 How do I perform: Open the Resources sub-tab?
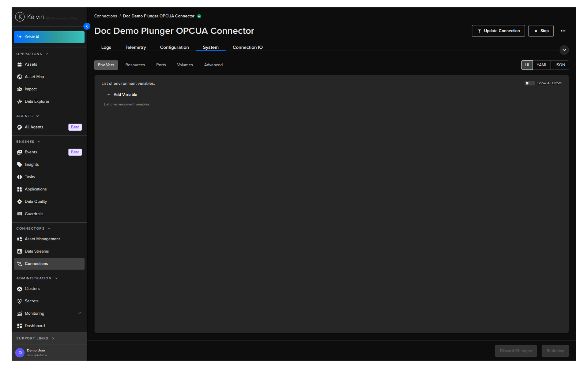click(x=135, y=65)
